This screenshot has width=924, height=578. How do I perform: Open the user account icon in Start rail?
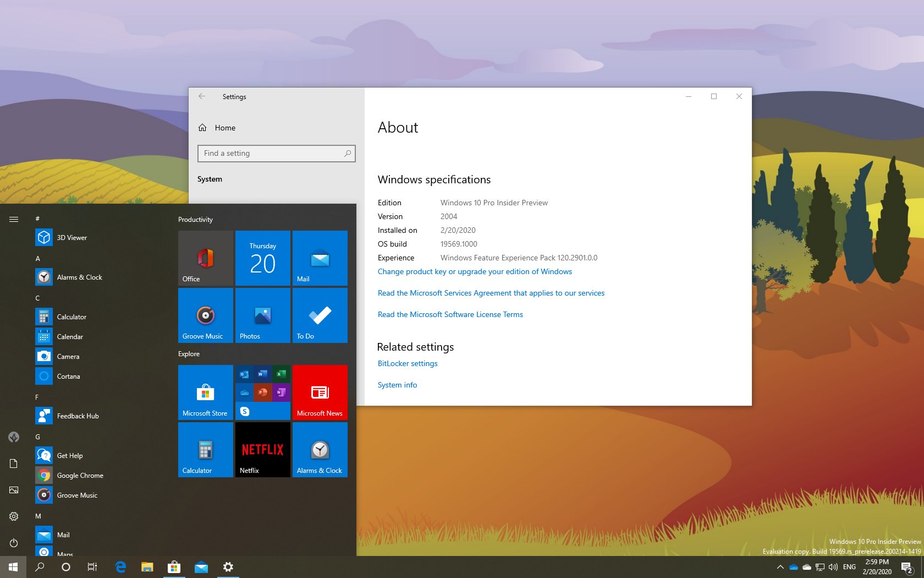click(x=14, y=437)
